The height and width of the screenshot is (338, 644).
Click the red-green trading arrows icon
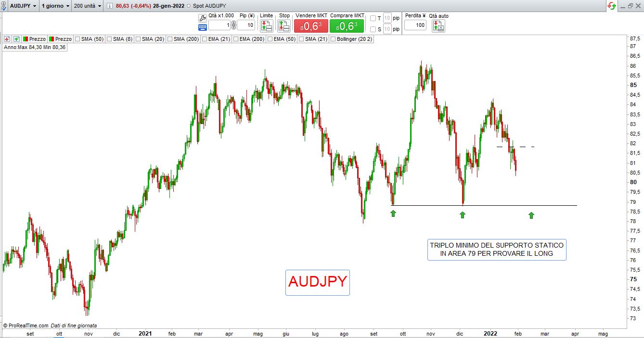point(612,6)
